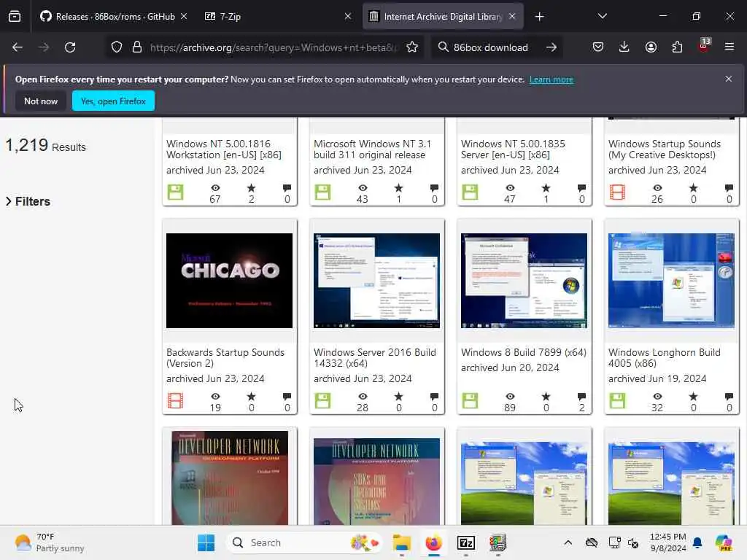
Task: Close the 7-Zip tab
Action: pos(348,16)
